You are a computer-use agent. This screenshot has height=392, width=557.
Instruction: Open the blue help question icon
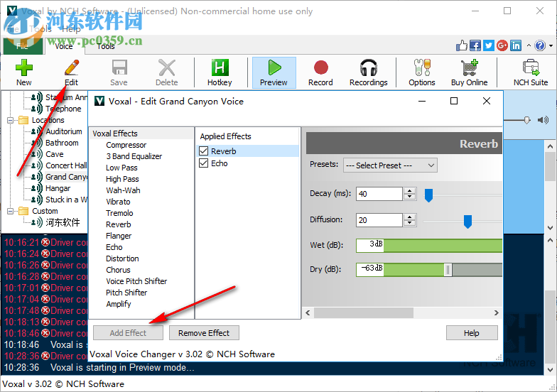point(540,45)
